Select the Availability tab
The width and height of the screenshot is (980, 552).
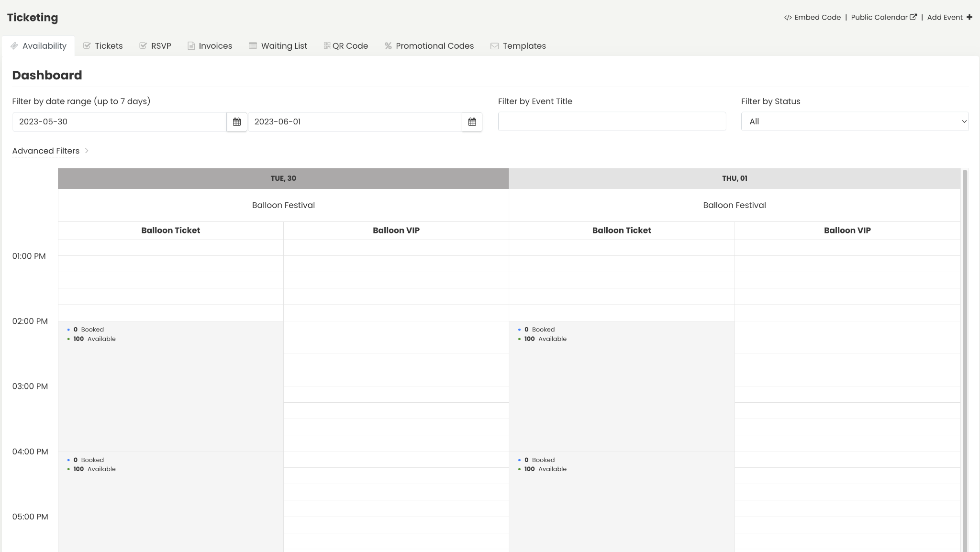tap(38, 46)
